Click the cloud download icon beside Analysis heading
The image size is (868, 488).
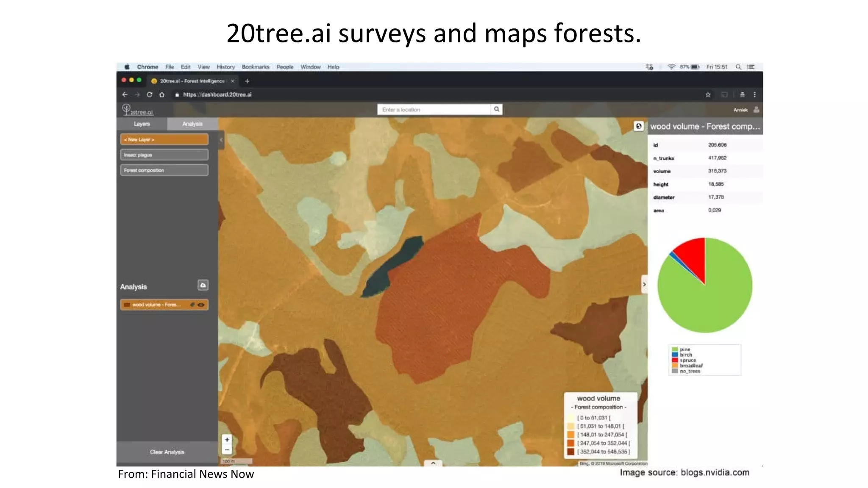203,285
